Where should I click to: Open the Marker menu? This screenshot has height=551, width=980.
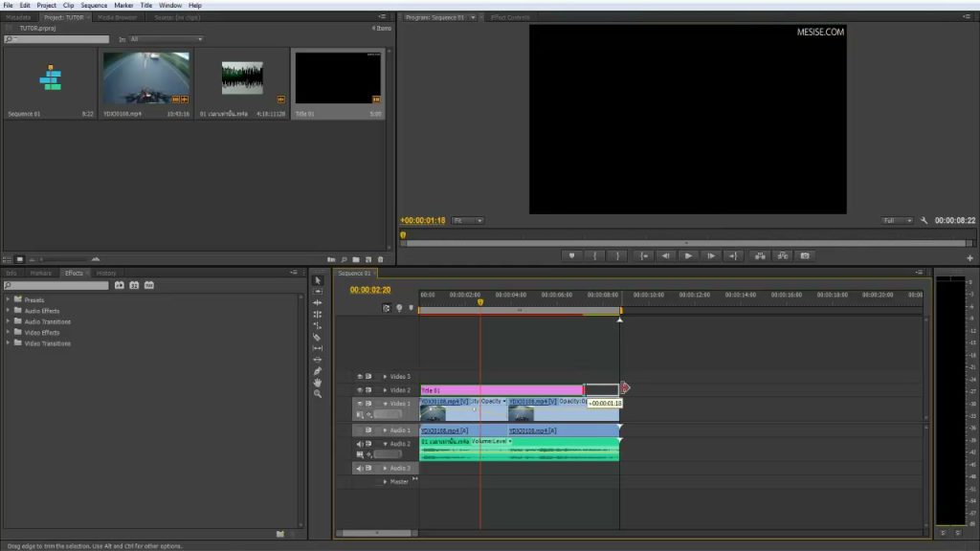pos(123,5)
